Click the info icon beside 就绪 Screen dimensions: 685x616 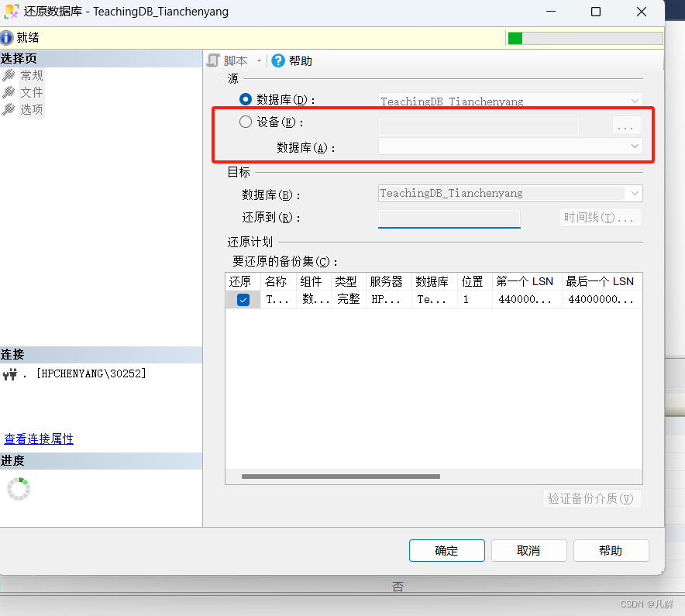pyautogui.click(x=6, y=37)
